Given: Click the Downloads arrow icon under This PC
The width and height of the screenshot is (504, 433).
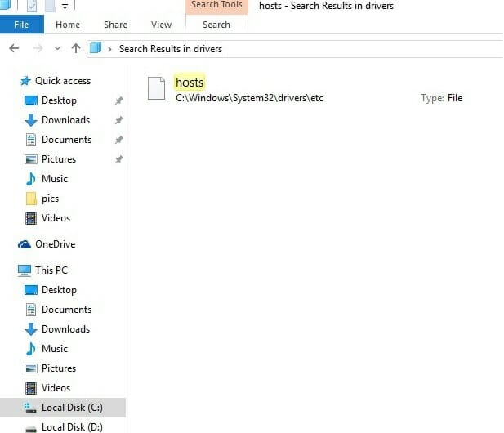Looking at the screenshot, I should [x=31, y=329].
